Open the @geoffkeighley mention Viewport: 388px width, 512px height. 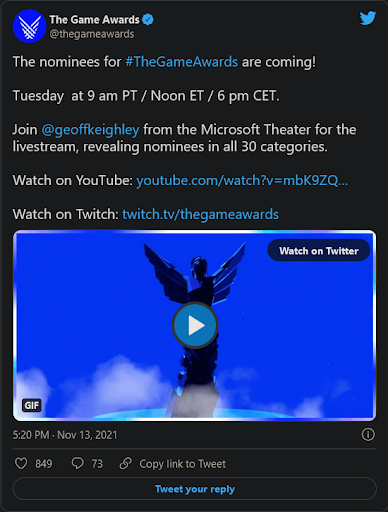coord(90,130)
